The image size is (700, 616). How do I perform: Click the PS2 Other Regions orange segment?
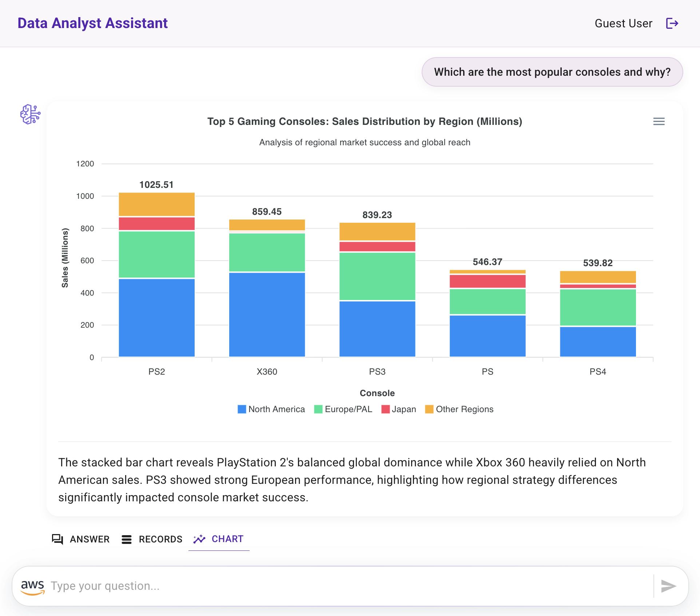[157, 204]
